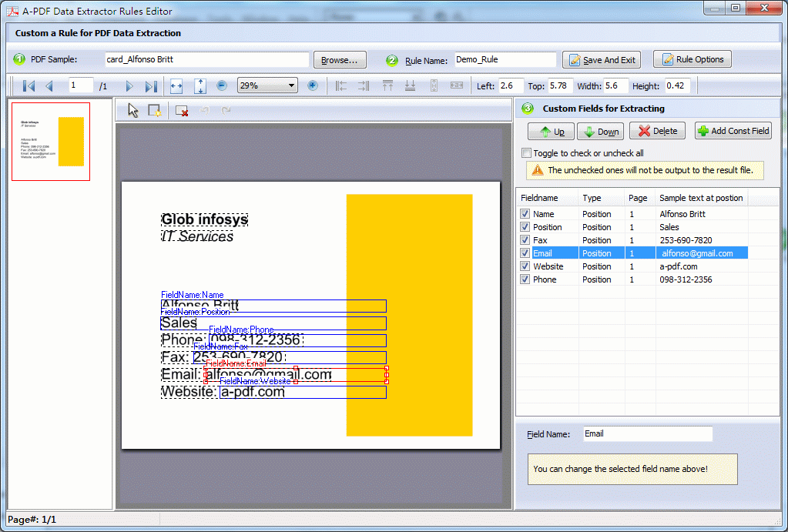Go to the next page arrow
The height and width of the screenshot is (532, 788).
coord(129,86)
